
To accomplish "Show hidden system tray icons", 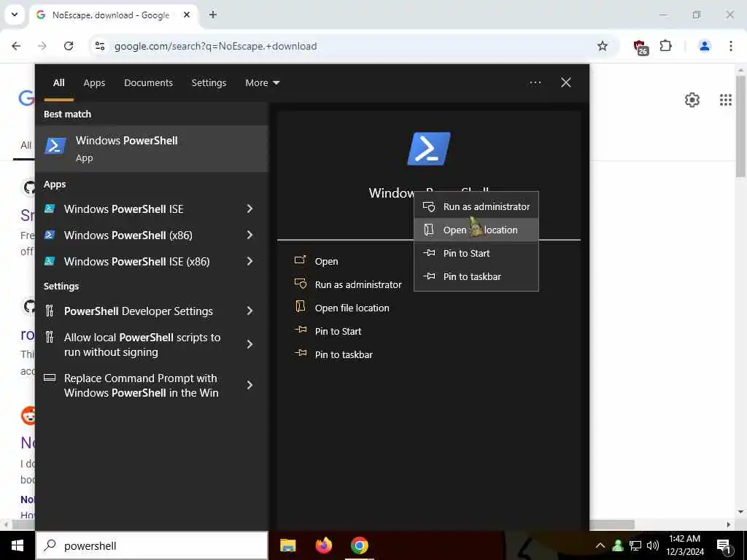I will [600, 545].
